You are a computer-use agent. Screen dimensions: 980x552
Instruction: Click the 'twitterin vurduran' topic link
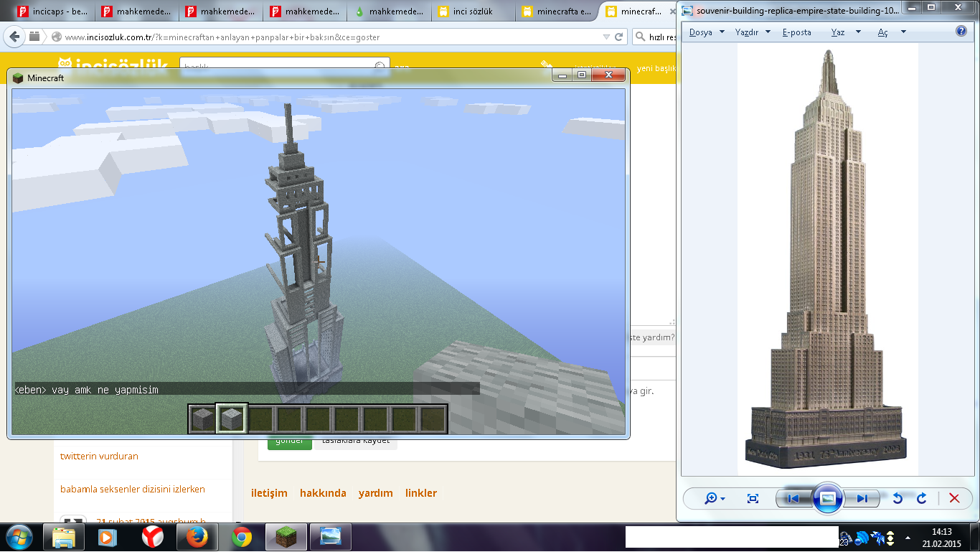pos(99,456)
